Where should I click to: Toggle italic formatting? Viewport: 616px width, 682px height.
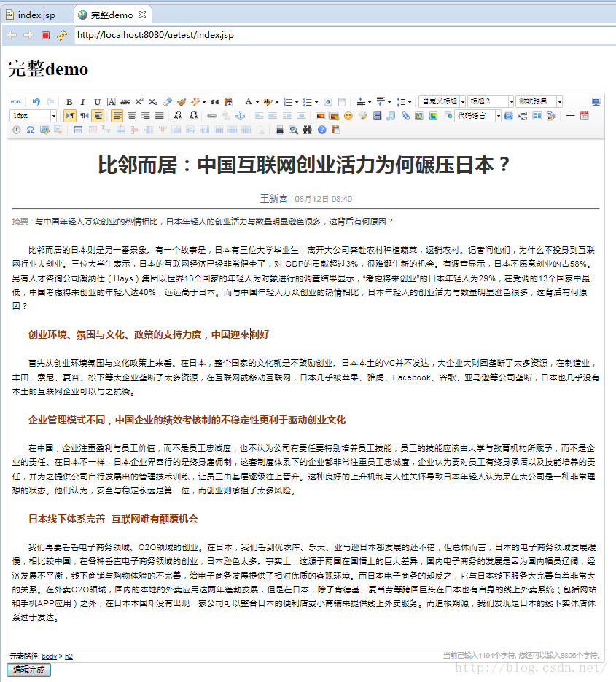point(82,102)
